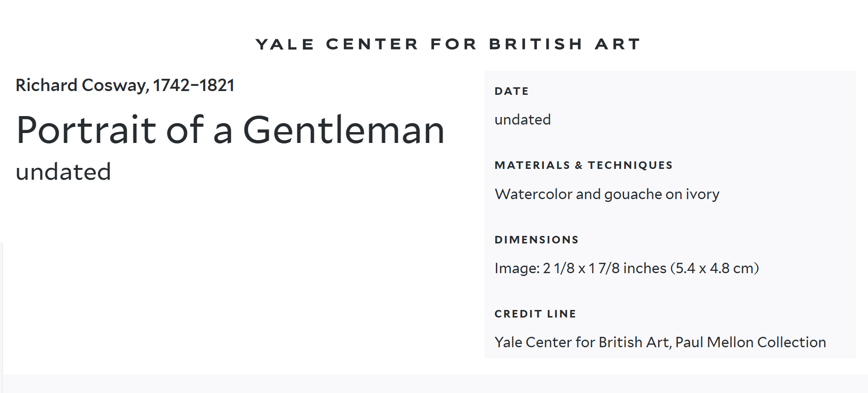The image size is (868, 393).
Task: Click the Yale Center for British Art header logo
Action: (448, 44)
